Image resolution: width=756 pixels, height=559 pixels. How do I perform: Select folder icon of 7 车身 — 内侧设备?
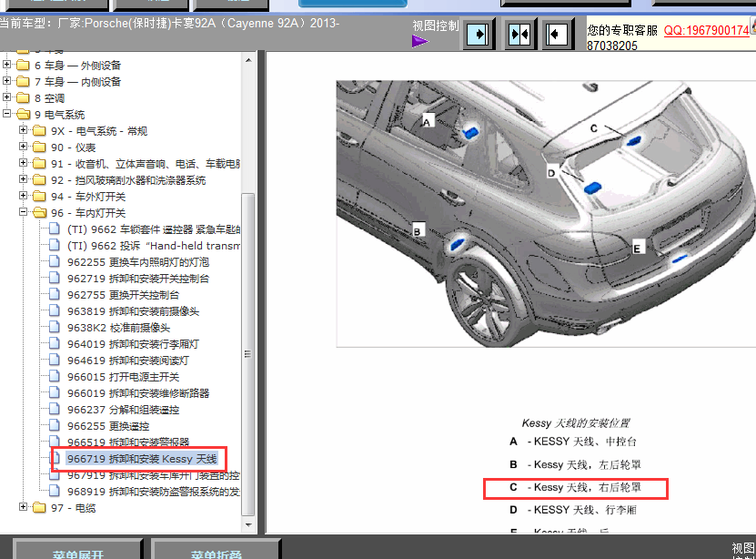click(x=23, y=82)
